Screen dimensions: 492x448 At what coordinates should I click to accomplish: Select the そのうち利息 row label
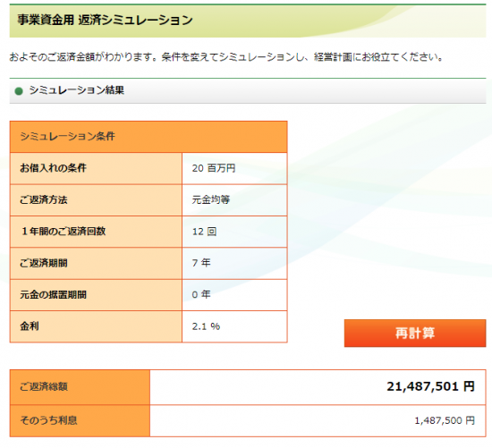tap(48, 420)
